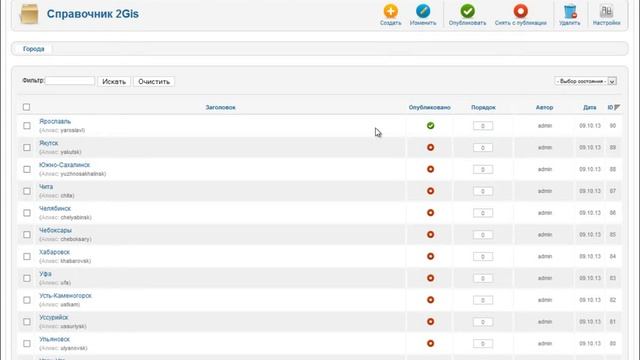Open the Якутск city link
Image resolution: width=640 pixels, height=360 pixels.
click(x=49, y=143)
